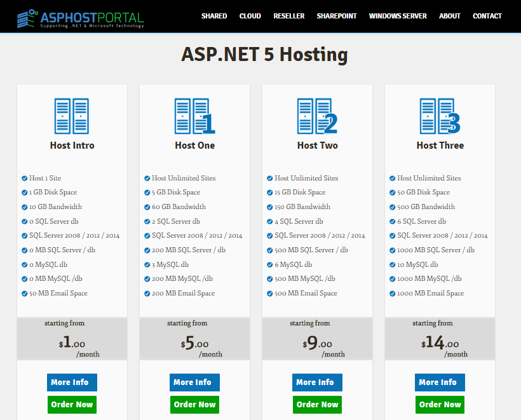The width and height of the screenshot is (521, 420).
Task: Click checkmark beside '4 SQL Server db'
Action: coord(269,221)
